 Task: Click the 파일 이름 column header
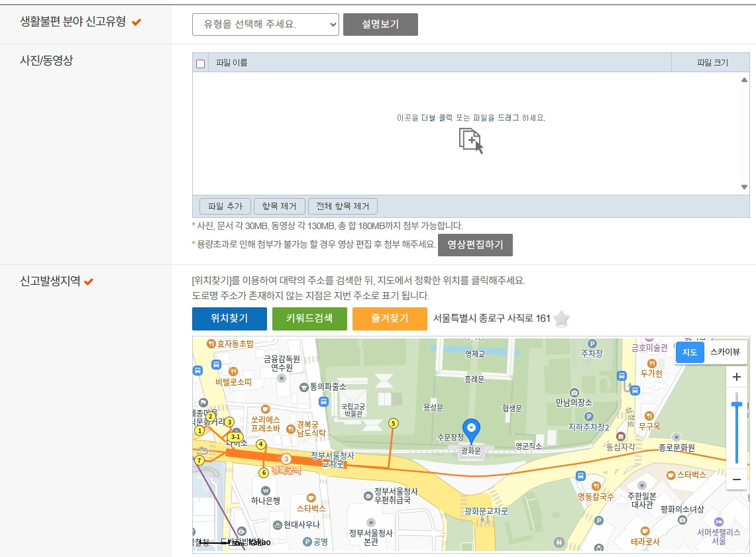(440, 63)
